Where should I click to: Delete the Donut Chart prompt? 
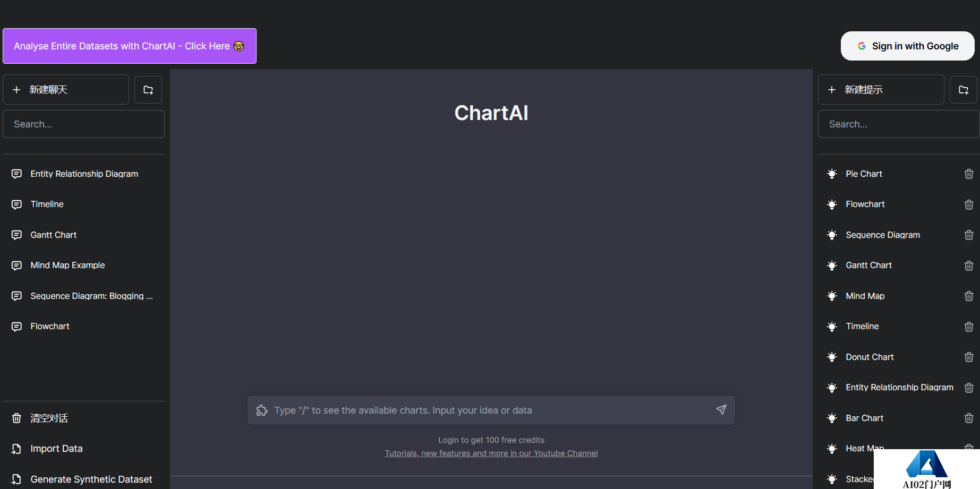point(969,357)
